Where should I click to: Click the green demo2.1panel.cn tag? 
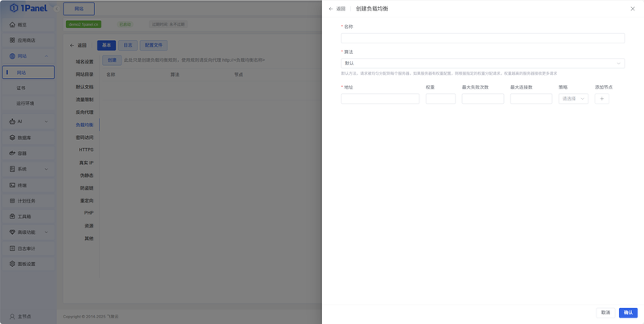84,25
